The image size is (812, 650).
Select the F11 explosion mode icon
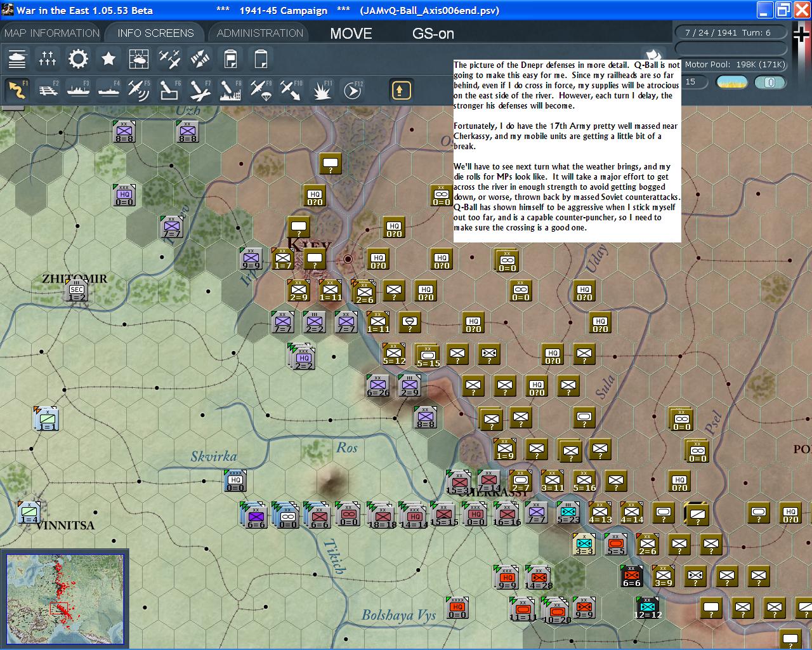click(322, 90)
